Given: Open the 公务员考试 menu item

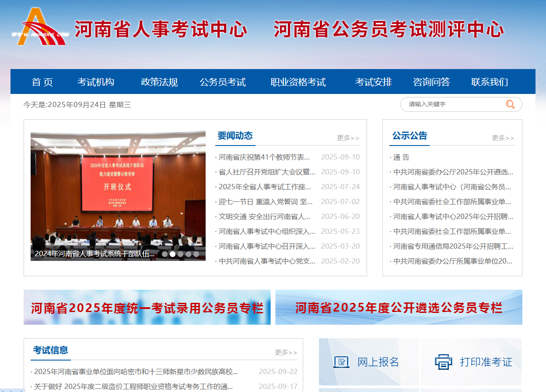Looking at the screenshot, I should (x=223, y=82).
